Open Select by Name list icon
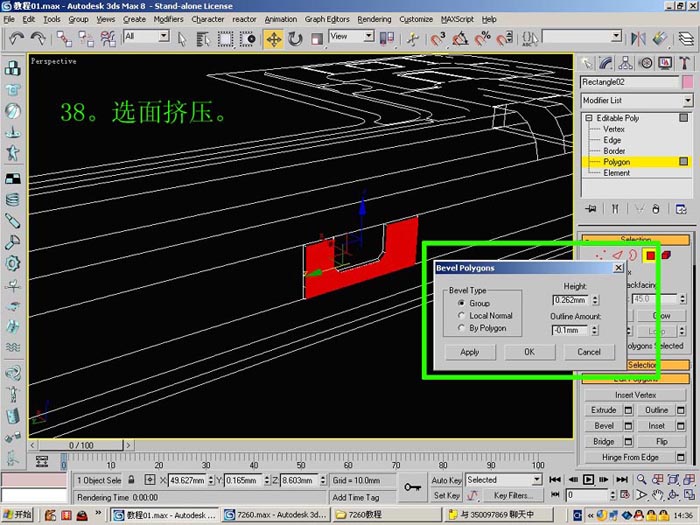 click(x=203, y=39)
